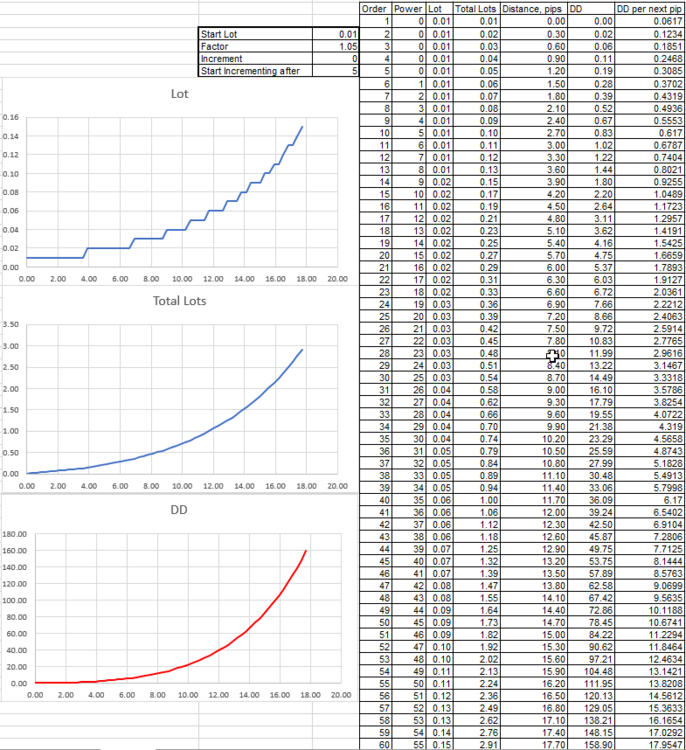Click the 0.16 axis label on Lot chart
Viewport: 686px width, 750px height.
(x=11, y=117)
